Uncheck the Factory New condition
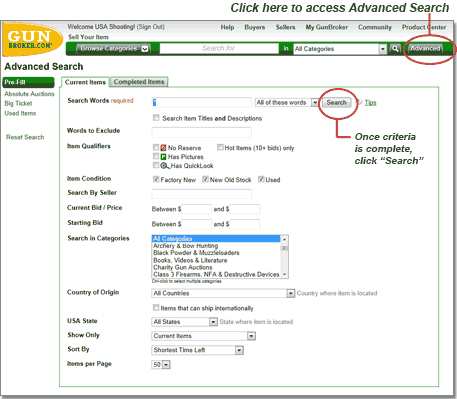Screen dimensions: 457x399 [156, 179]
